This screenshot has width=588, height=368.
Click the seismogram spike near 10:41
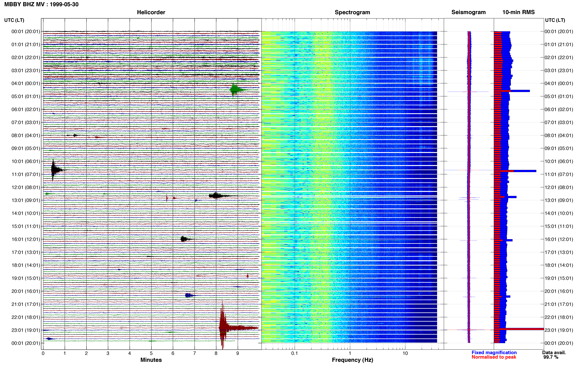click(x=469, y=170)
